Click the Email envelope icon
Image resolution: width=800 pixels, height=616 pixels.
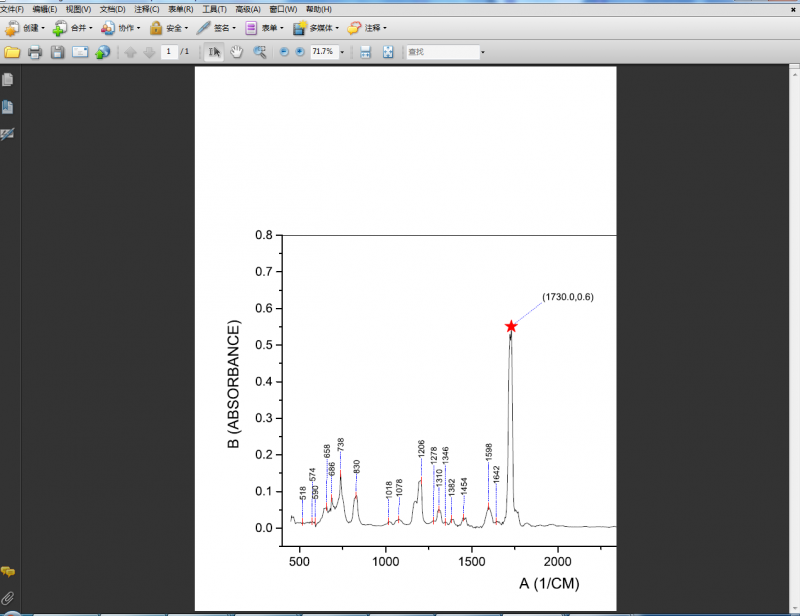tap(80, 52)
